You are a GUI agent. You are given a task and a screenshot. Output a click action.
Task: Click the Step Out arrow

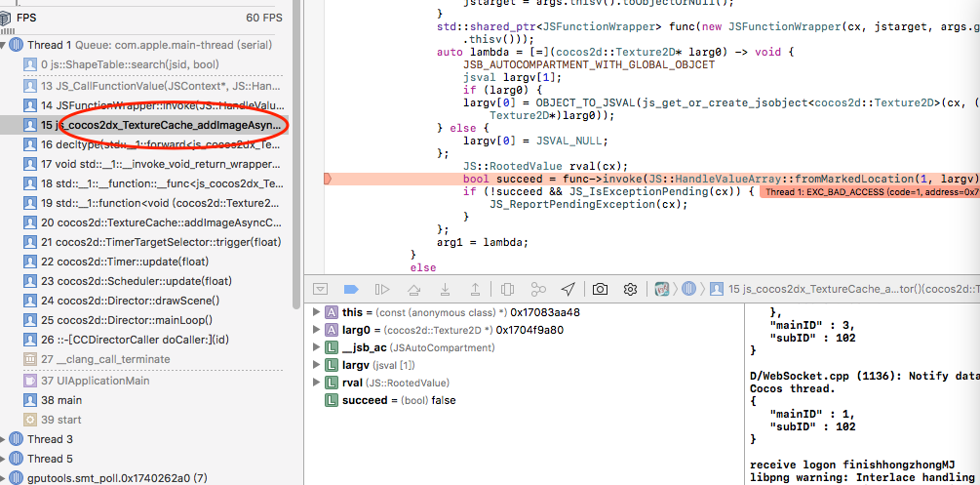point(475,289)
